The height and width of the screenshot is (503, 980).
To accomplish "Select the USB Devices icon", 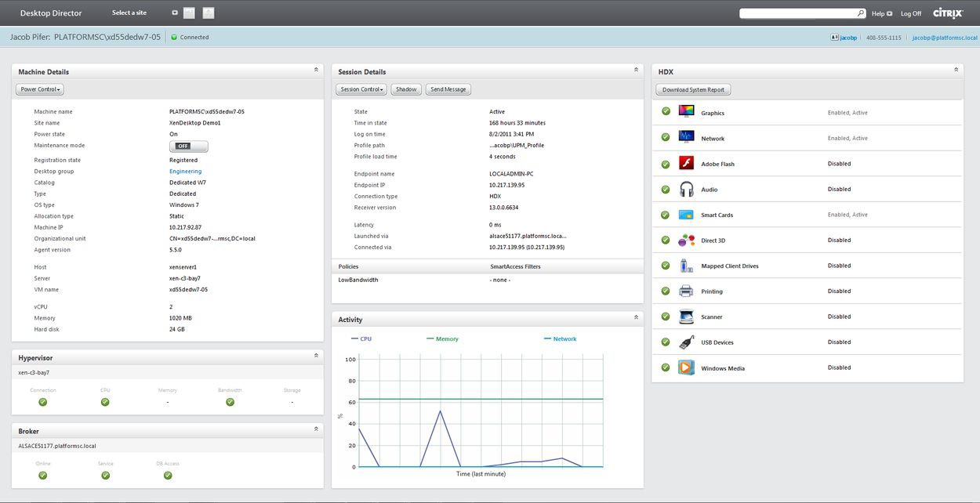I will (x=686, y=342).
